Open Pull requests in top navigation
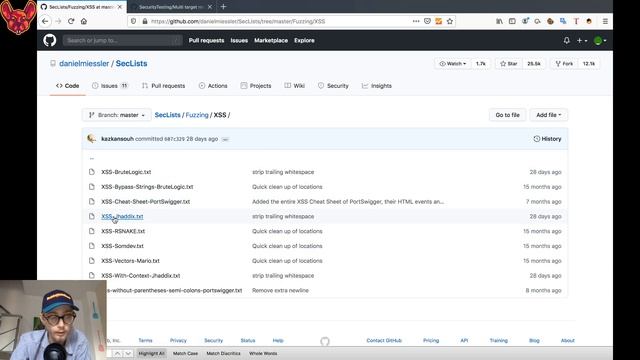The width and height of the screenshot is (640, 360). pyautogui.click(x=206, y=40)
